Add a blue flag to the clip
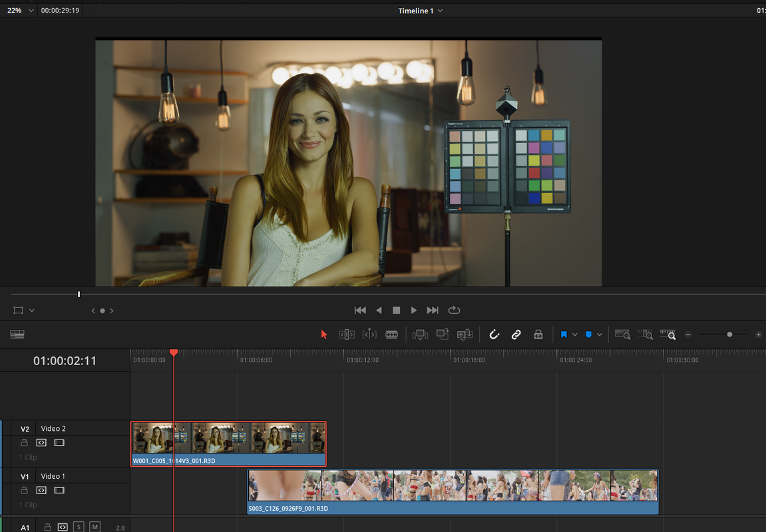This screenshot has width=766, height=532. tap(564, 334)
